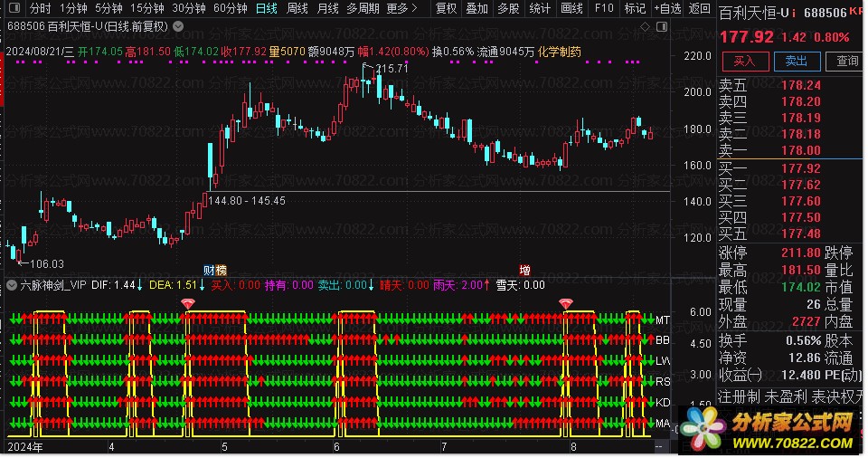The image size is (868, 458).
Task: Expand the 六脉神剑_VIP indicator dropdown circle
Action: click(12, 285)
